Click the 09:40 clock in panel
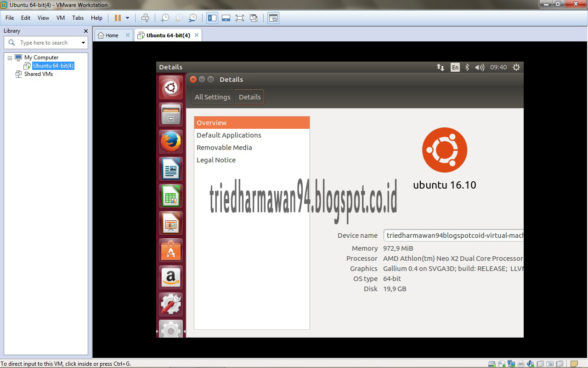The width and height of the screenshot is (588, 368). (x=498, y=67)
